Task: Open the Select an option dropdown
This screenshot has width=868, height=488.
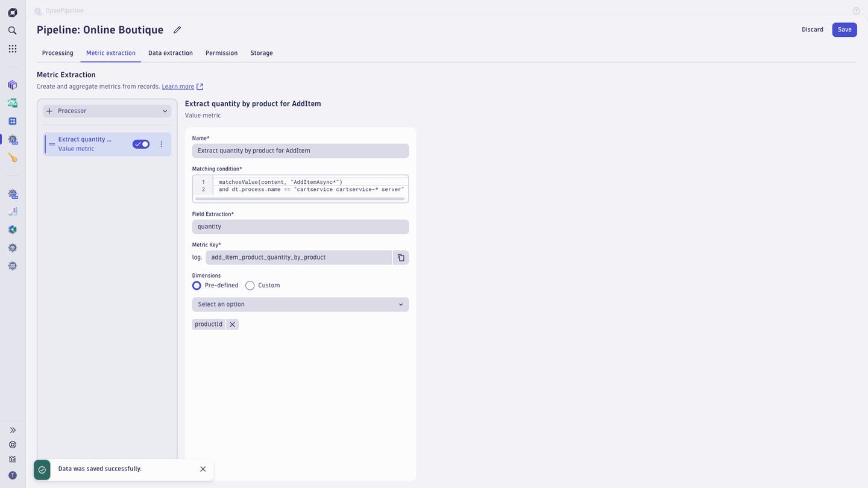Action: pos(301,304)
